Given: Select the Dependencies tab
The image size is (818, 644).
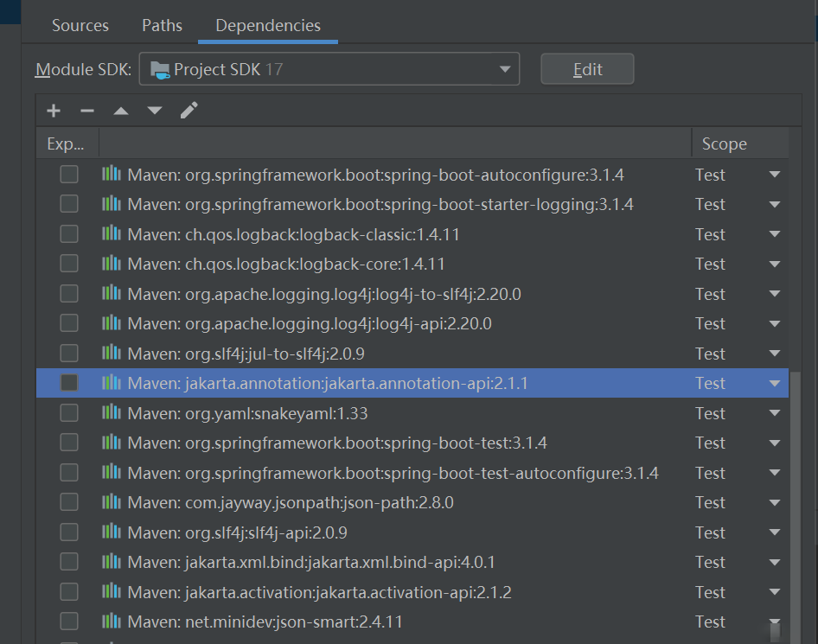Looking at the screenshot, I should [268, 25].
